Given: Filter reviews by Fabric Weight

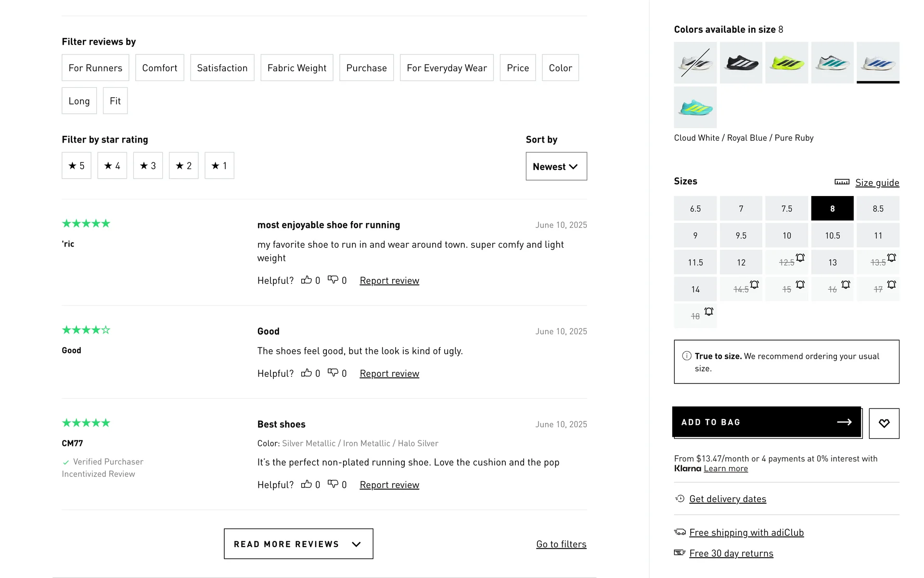Looking at the screenshot, I should coord(296,68).
